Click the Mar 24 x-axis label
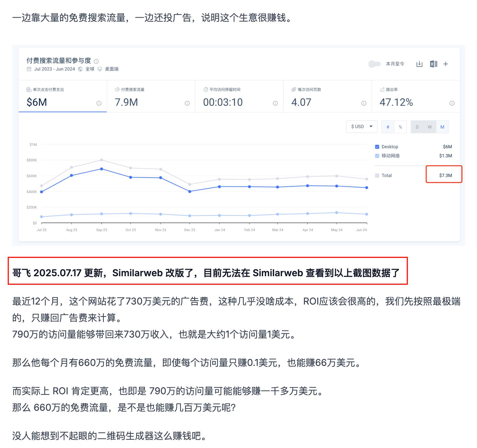The height and width of the screenshot is (448, 477). [x=277, y=230]
